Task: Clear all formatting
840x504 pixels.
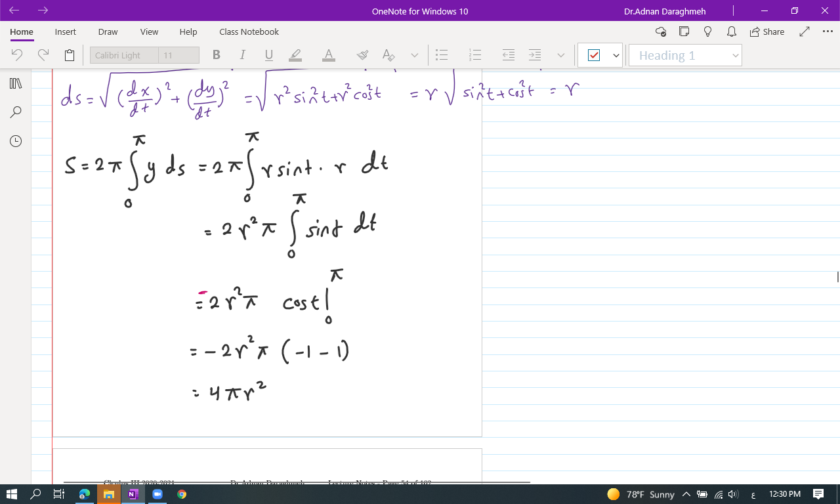Action: (388, 55)
